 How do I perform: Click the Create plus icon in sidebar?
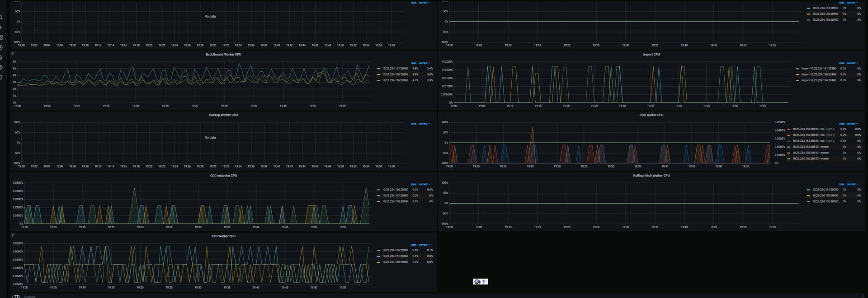click(1, 28)
